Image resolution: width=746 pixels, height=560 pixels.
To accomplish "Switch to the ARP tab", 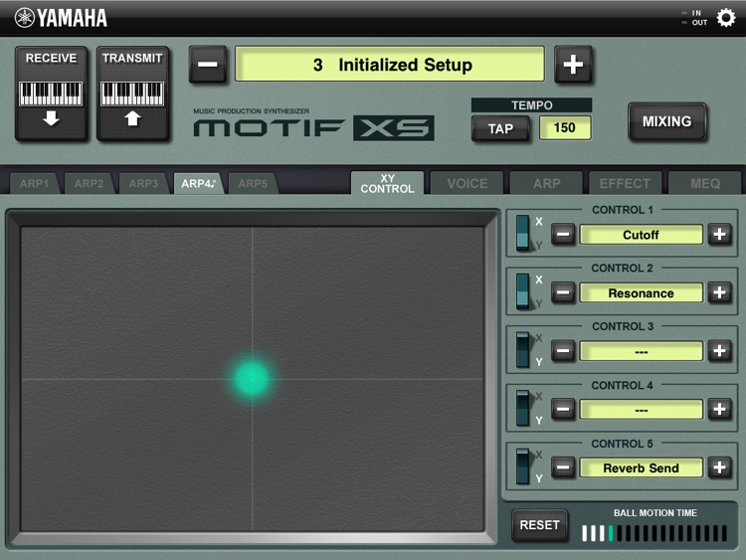I will click(547, 184).
